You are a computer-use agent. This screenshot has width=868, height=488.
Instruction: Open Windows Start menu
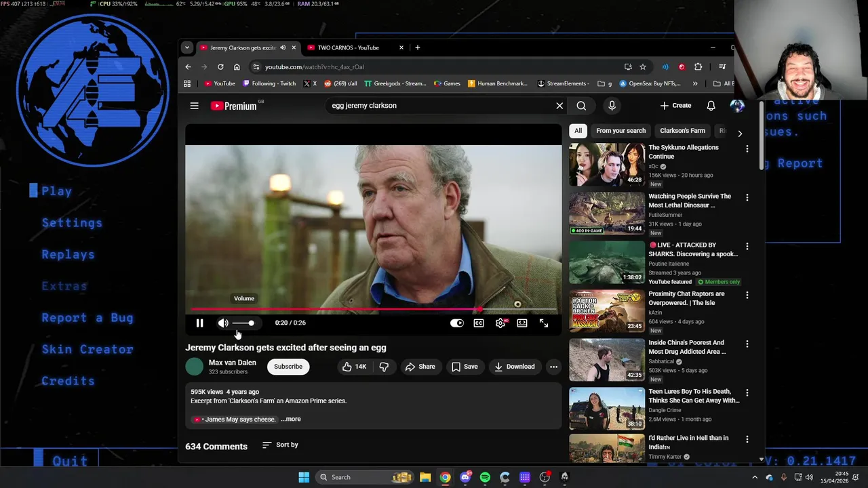(304, 477)
